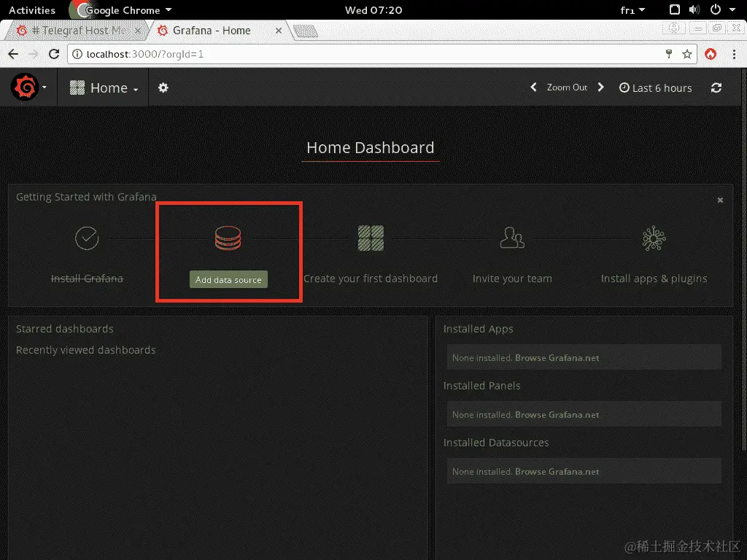Click the Invite your team users icon
Viewport: 747px width, 560px height.
[x=512, y=238]
